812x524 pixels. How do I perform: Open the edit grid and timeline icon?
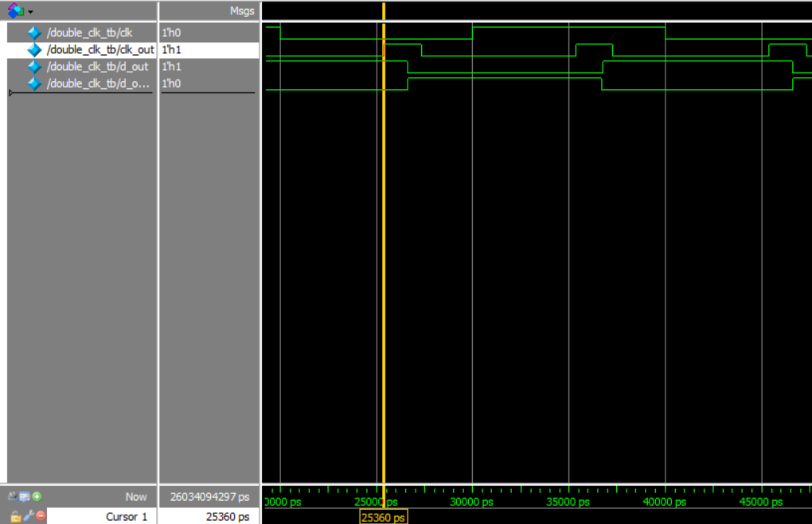click(x=25, y=497)
